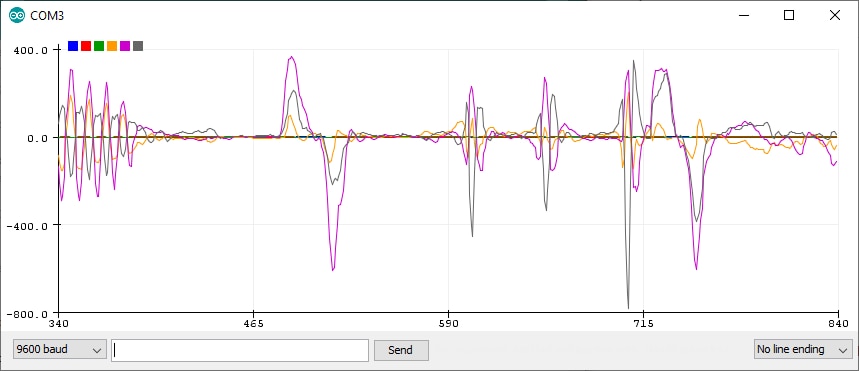This screenshot has height=371, width=859.
Task: Click the red legend color swatch
Action: coord(86,46)
